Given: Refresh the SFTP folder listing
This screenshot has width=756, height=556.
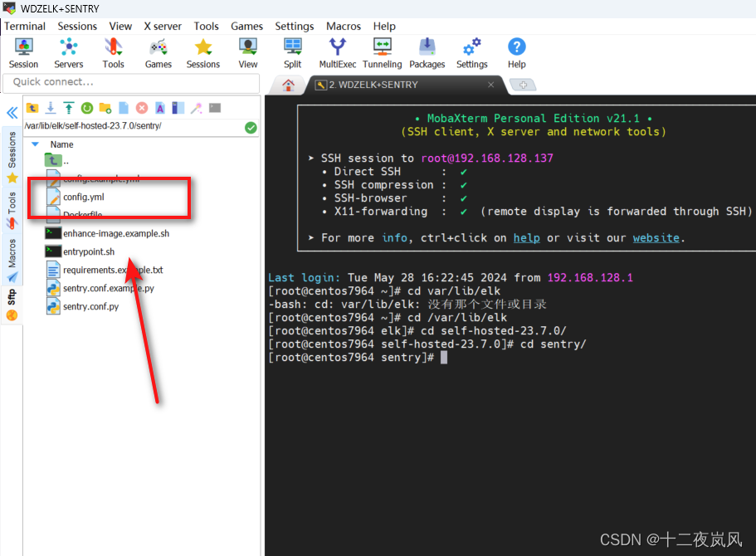Looking at the screenshot, I should 87,108.
